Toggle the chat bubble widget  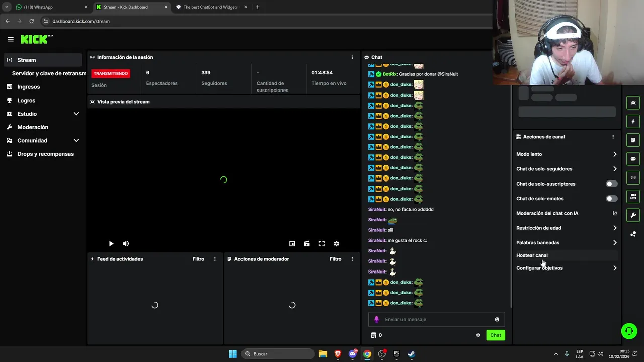[633, 159]
